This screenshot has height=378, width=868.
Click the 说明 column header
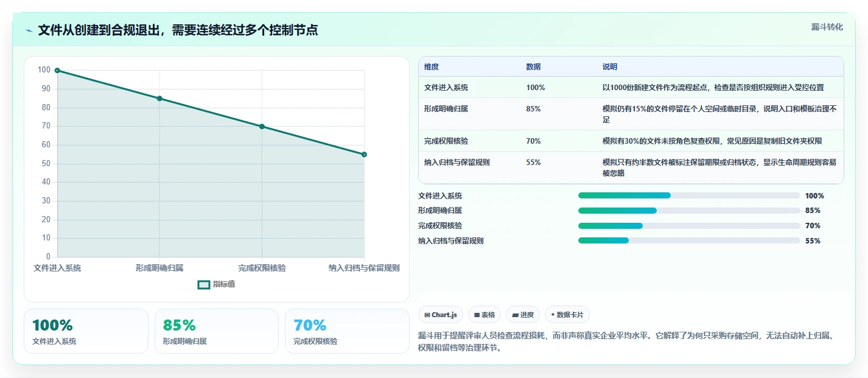[610, 67]
